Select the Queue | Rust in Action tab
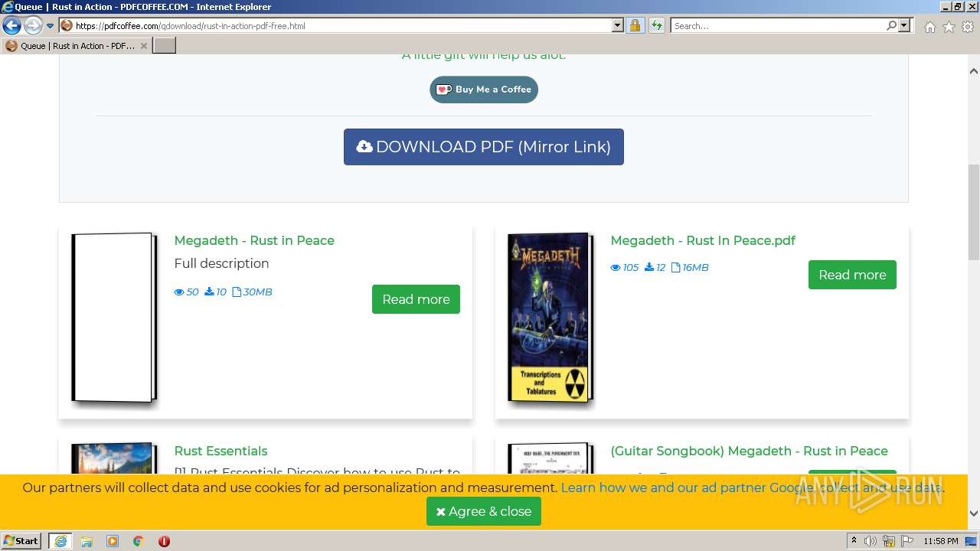Image resolution: width=980 pixels, height=551 pixels. [x=77, y=46]
